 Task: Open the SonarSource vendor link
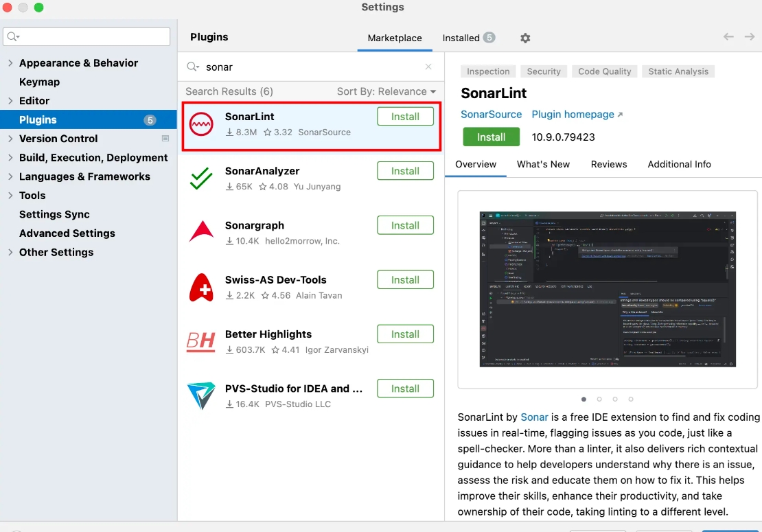pyautogui.click(x=491, y=114)
